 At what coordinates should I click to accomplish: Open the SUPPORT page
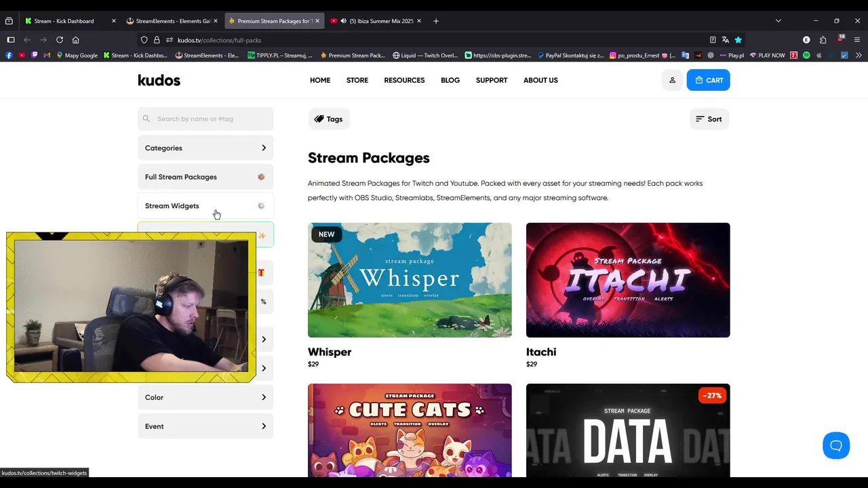492,80
